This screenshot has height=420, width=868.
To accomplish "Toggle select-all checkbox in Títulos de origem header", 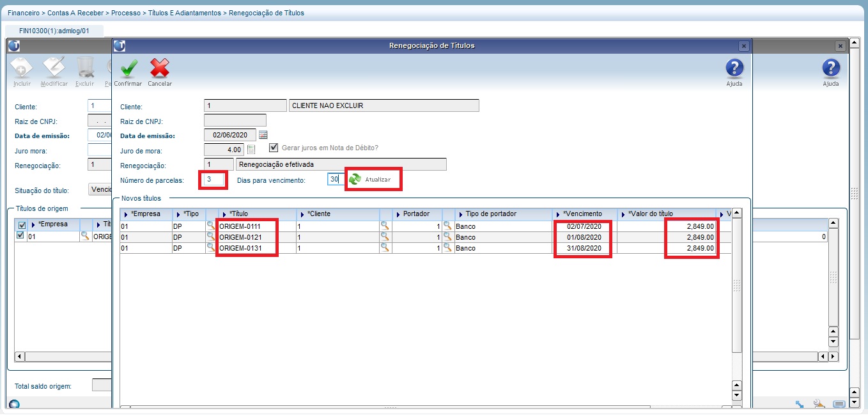I will 20,224.
